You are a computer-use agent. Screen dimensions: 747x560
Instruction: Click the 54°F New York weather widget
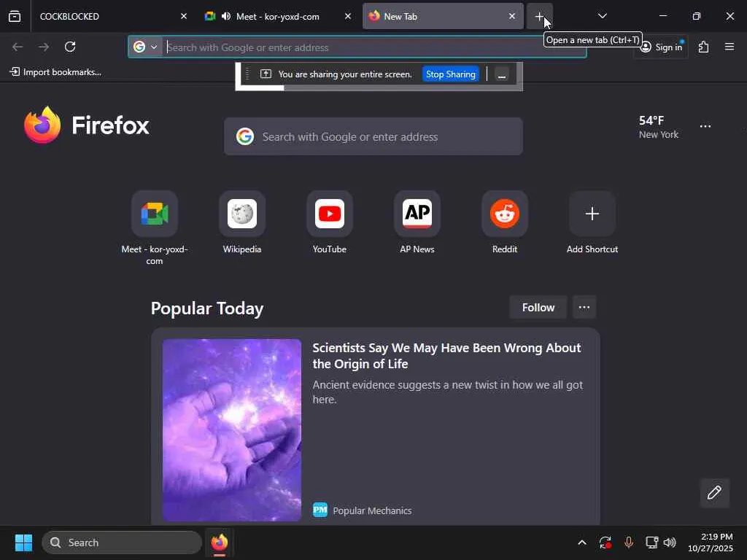click(659, 127)
